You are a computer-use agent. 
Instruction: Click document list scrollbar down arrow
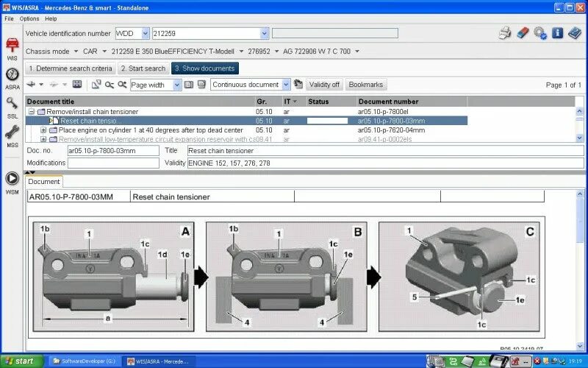coord(579,138)
